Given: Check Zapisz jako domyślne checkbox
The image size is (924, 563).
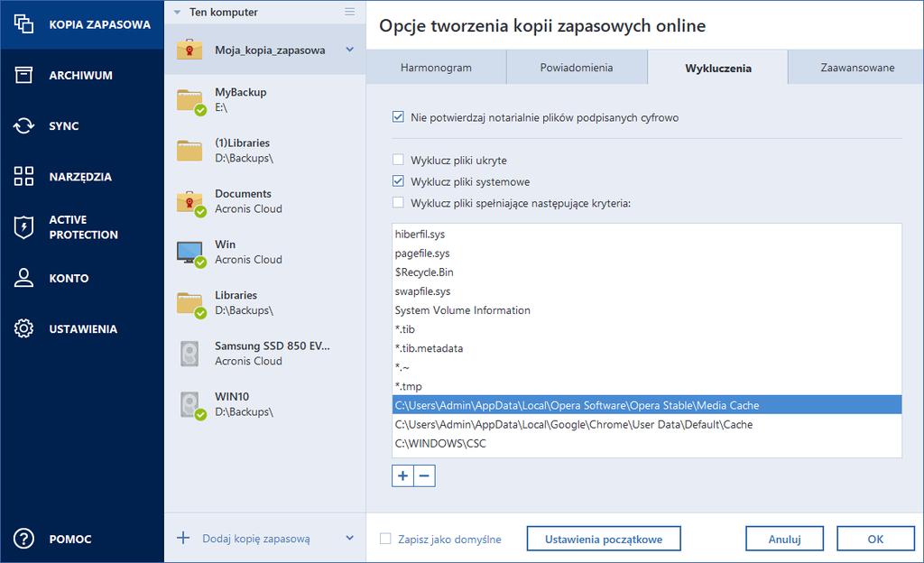Looking at the screenshot, I should point(385,539).
